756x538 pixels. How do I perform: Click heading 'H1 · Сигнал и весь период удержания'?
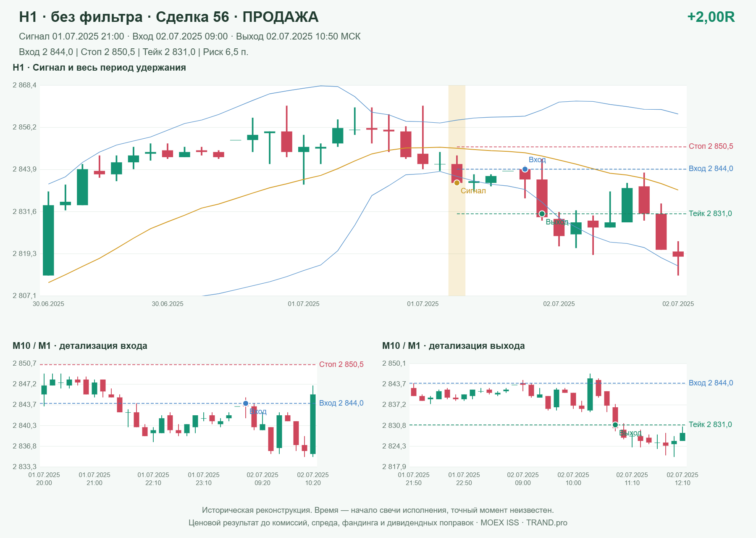coord(99,68)
